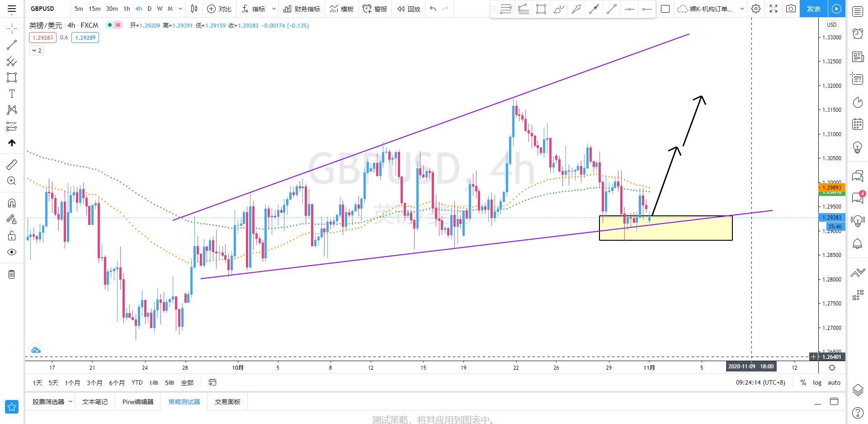Expand the 股票筛选器 dropdown arrow
868x424 pixels.
pyautogui.click(x=71, y=401)
